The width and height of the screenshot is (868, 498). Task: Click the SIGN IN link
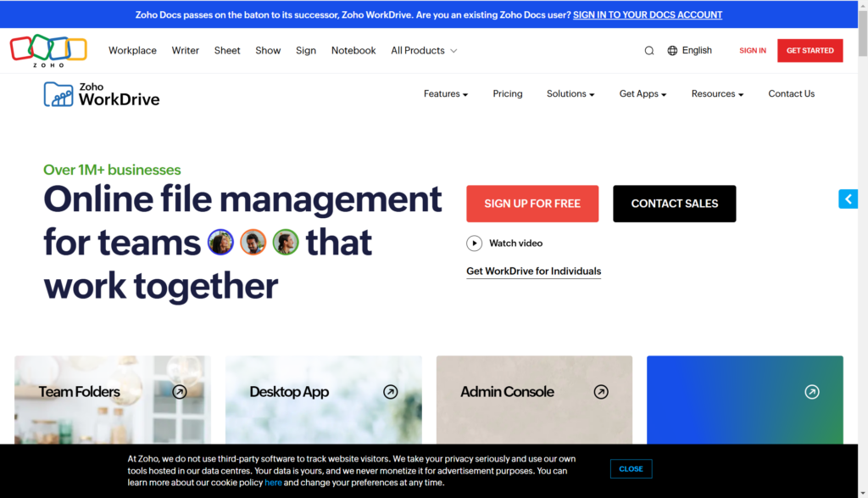click(753, 50)
